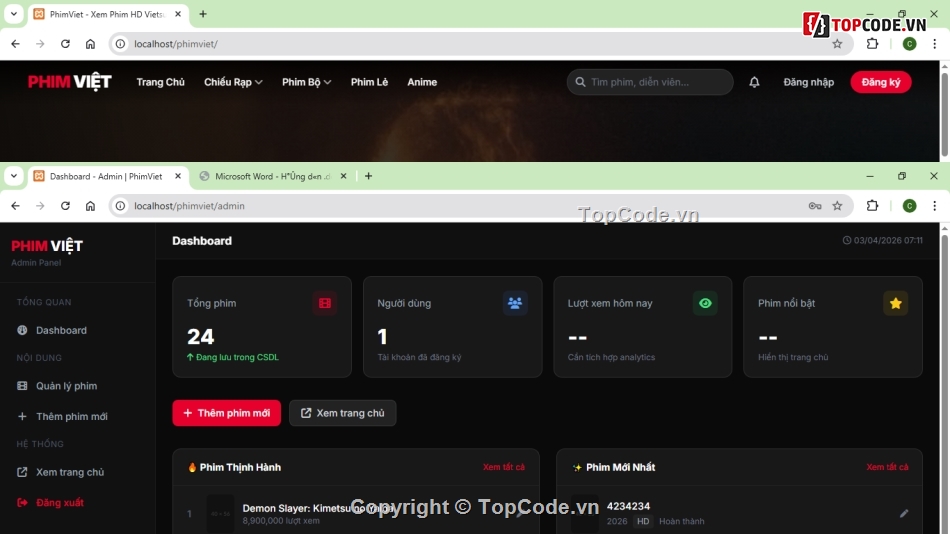
Task: Go home in the top browser window
Action: point(90,44)
